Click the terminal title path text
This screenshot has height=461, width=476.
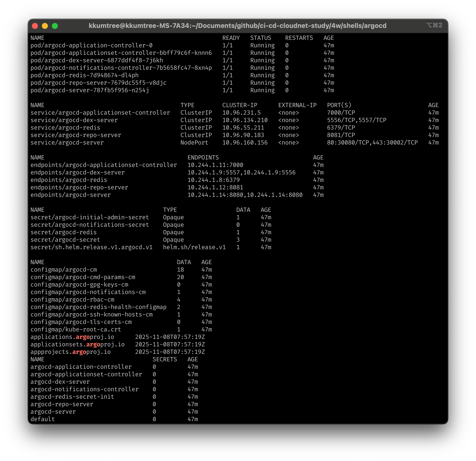238,26
